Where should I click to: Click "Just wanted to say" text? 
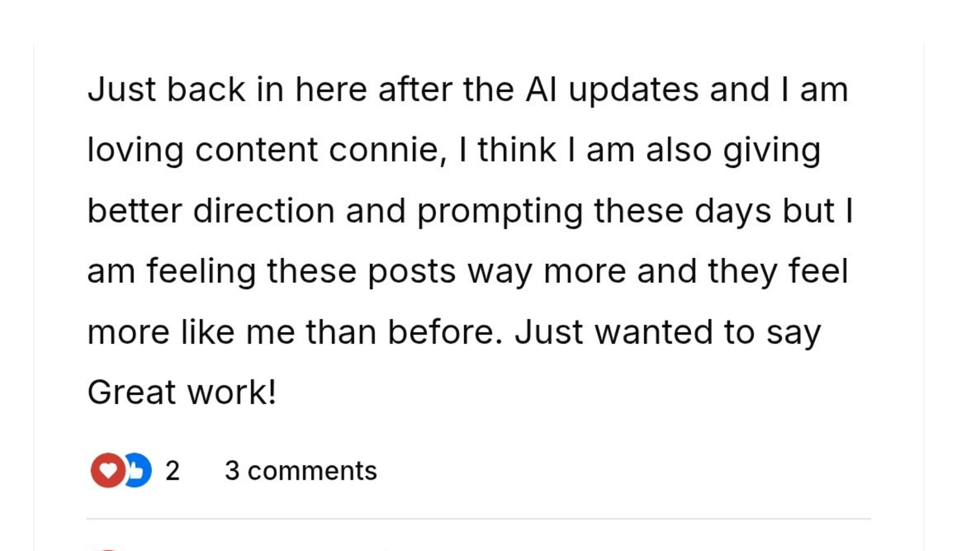click(x=667, y=332)
